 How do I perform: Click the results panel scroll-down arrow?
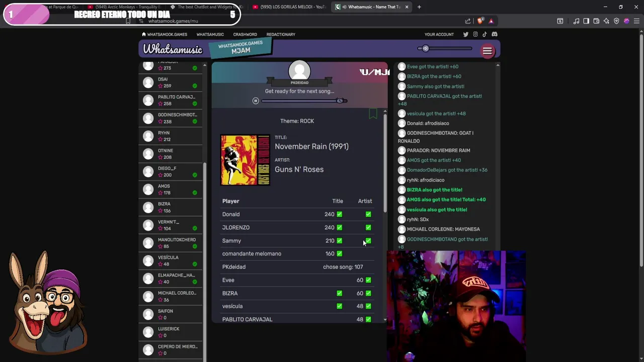coord(385,320)
